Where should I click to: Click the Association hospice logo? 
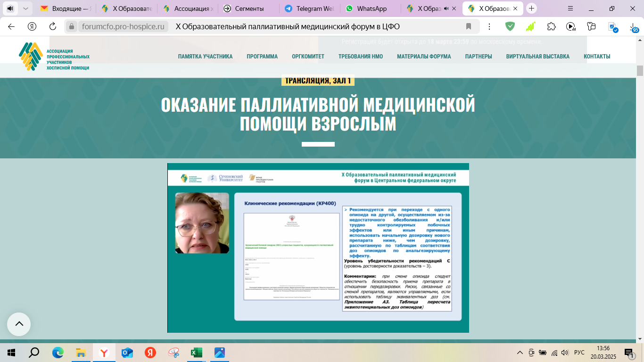click(x=54, y=57)
